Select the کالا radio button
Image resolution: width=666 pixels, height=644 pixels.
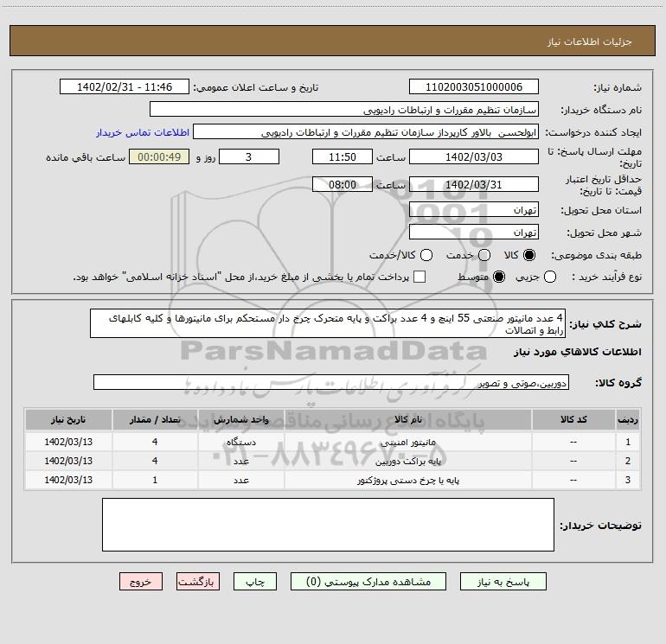point(529,255)
